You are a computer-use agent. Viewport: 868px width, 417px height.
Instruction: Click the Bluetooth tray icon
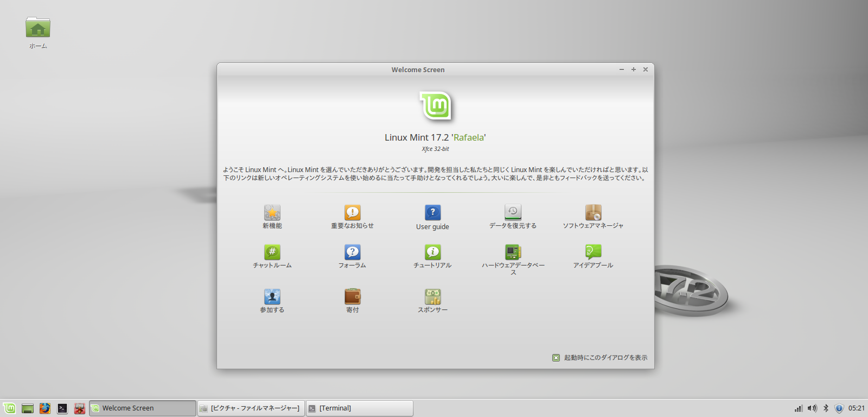826,408
